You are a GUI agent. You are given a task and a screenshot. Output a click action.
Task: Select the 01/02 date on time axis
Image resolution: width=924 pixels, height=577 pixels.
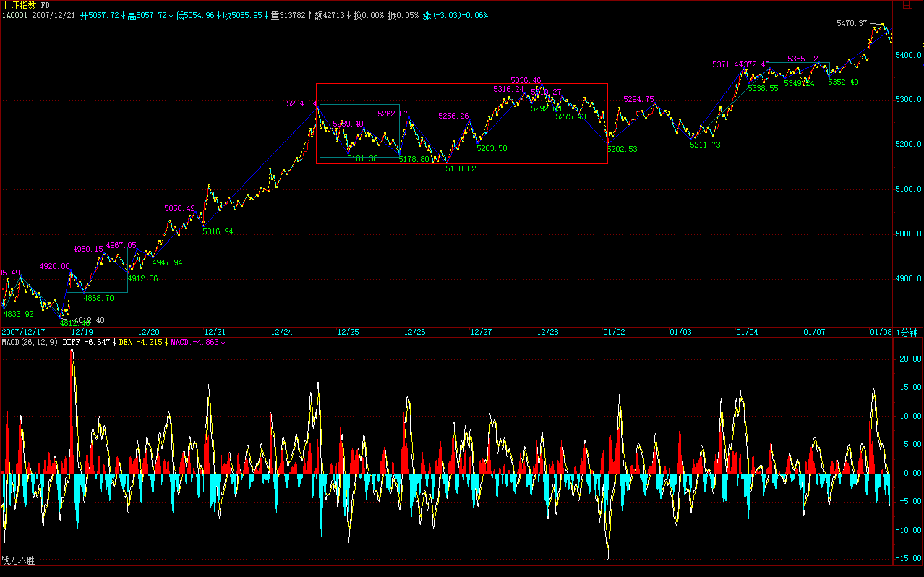[x=614, y=332]
